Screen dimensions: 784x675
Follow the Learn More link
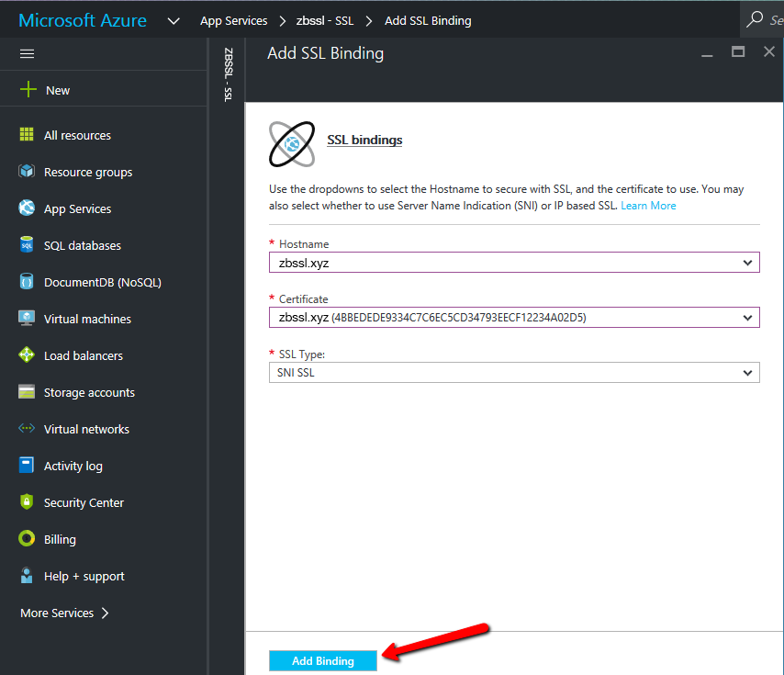648,206
